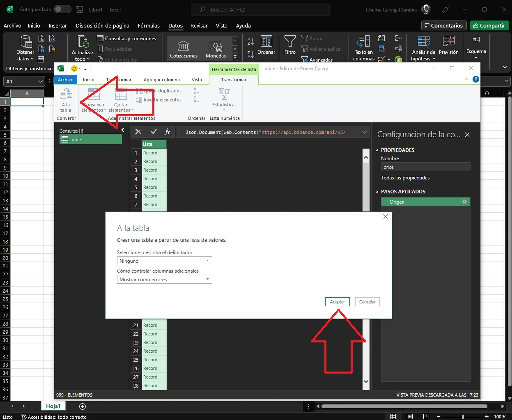
Task: Sort list descending in Power Query
Action: 196,99
